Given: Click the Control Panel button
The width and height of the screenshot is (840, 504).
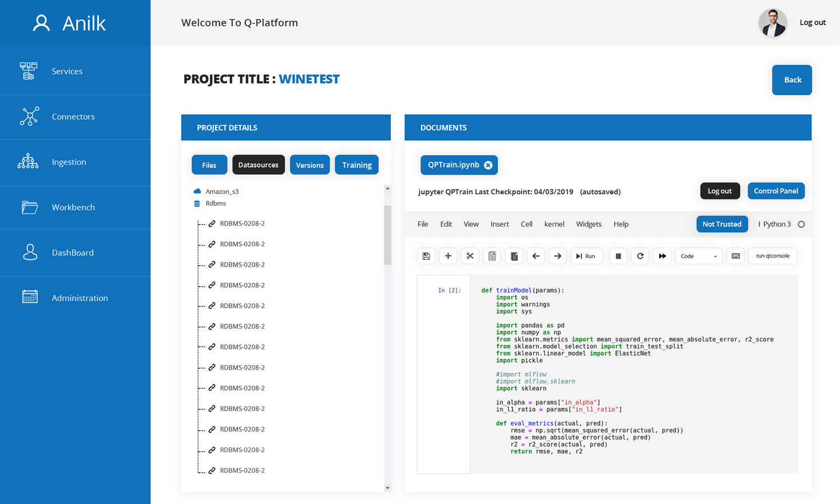Looking at the screenshot, I should click(776, 191).
